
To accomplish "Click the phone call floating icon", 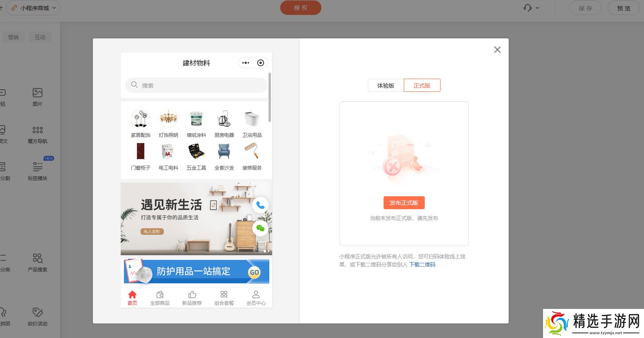I will point(260,205).
